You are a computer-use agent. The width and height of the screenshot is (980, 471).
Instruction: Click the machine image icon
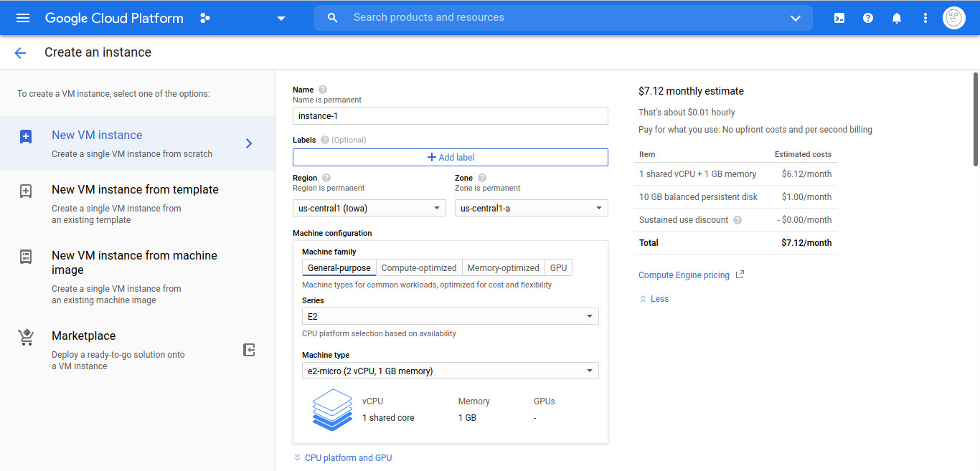tap(26, 257)
